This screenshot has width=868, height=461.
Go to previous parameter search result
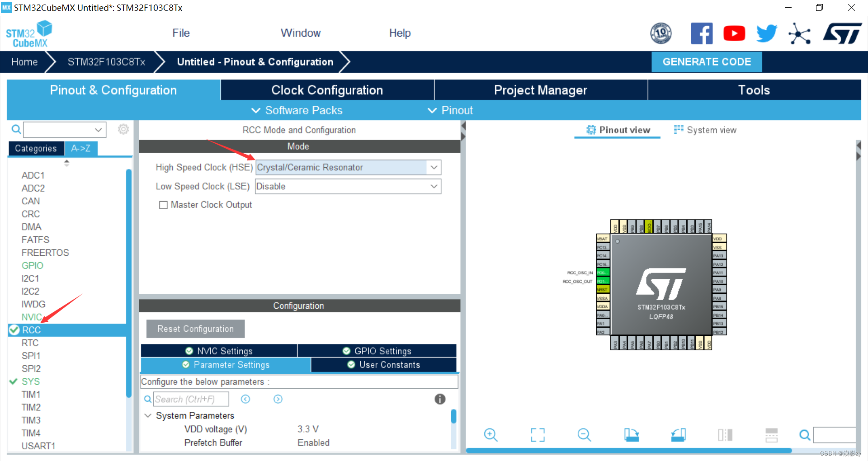point(245,399)
